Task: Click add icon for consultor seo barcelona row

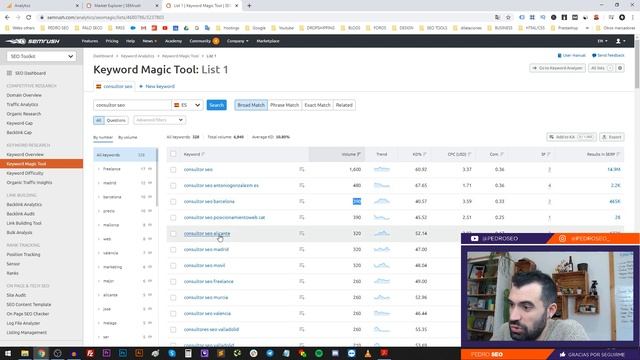Action: [302, 202]
